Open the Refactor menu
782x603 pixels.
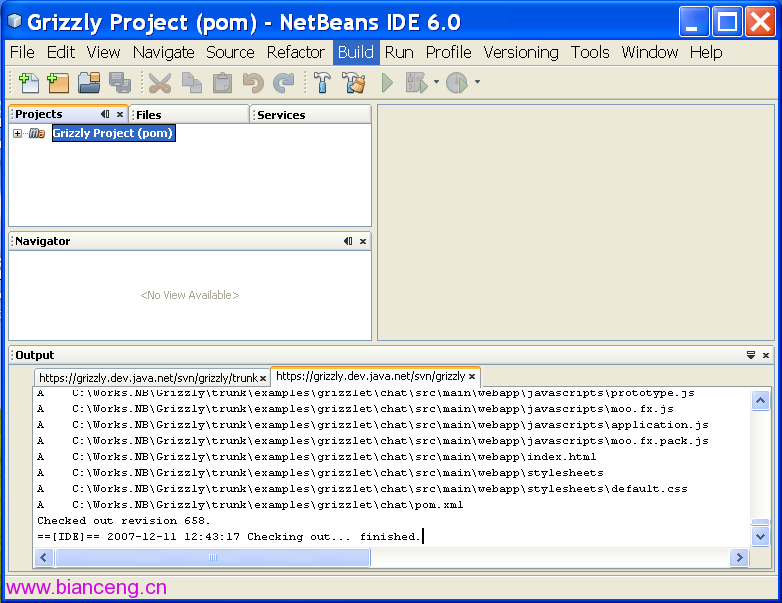(296, 52)
